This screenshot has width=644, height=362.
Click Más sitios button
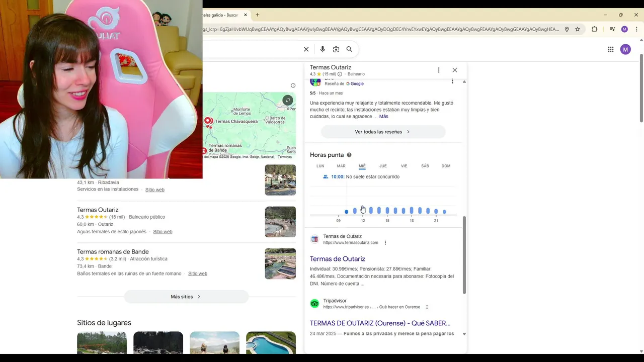(186, 297)
